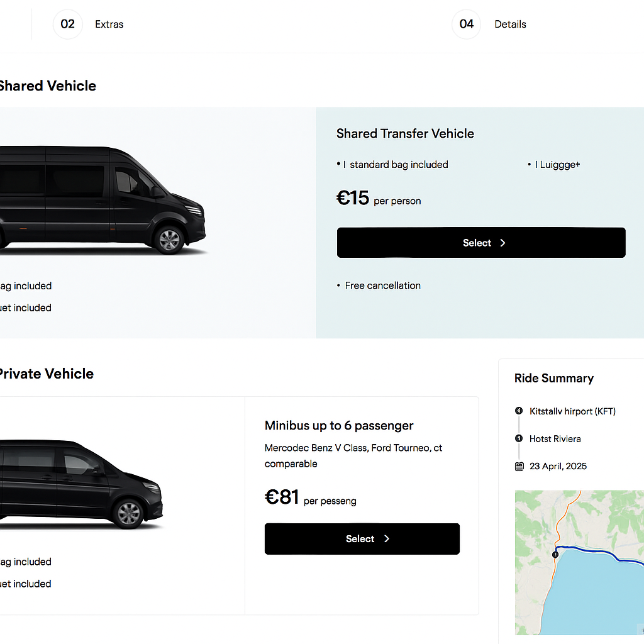Viewport: 644px width, 644px height.
Task: Go to the Details step
Action: (x=510, y=25)
